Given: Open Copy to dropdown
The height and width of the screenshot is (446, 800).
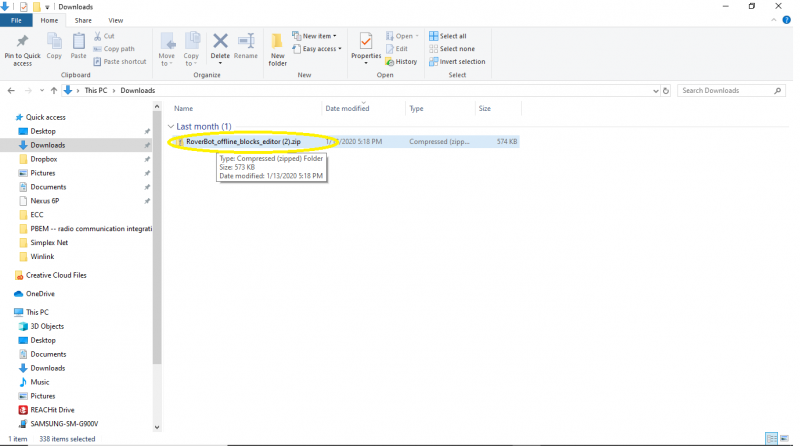Looking at the screenshot, I should point(191,49).
